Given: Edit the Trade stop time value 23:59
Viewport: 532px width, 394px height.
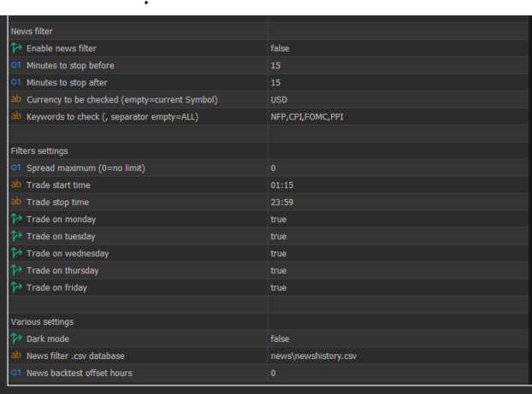Looking at the screenshot, I should tap(282, 203).
